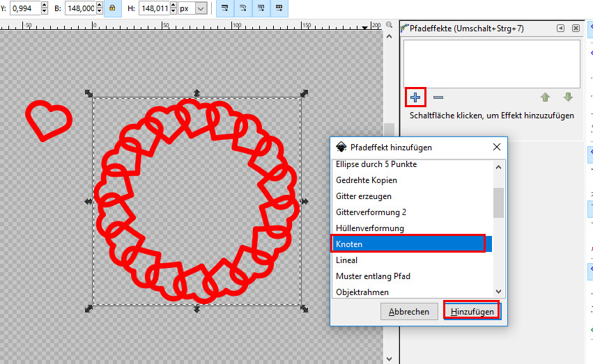Click the B width input field

(x=80, y=8)
